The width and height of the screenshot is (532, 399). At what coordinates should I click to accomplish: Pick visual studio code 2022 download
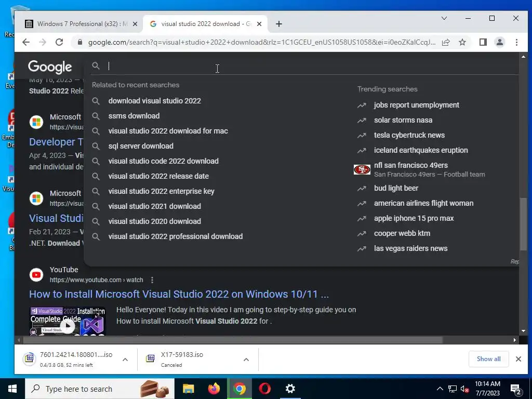[x=163, y=161]
